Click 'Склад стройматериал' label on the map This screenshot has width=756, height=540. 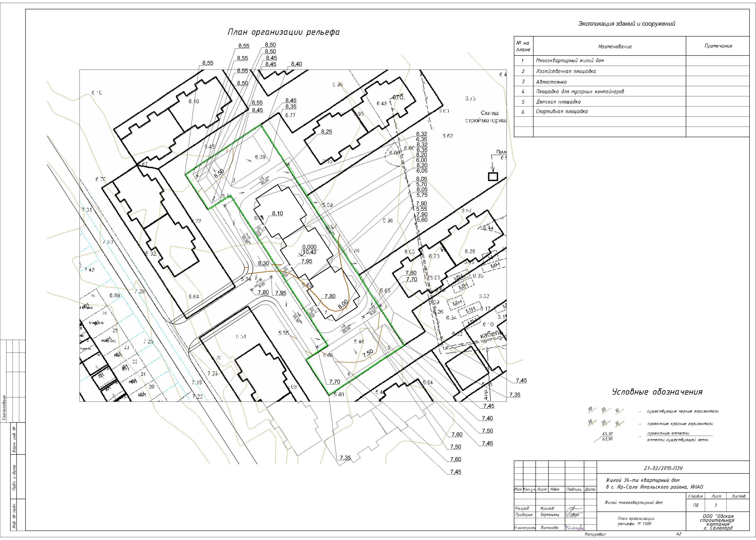(x=486, y=117)
